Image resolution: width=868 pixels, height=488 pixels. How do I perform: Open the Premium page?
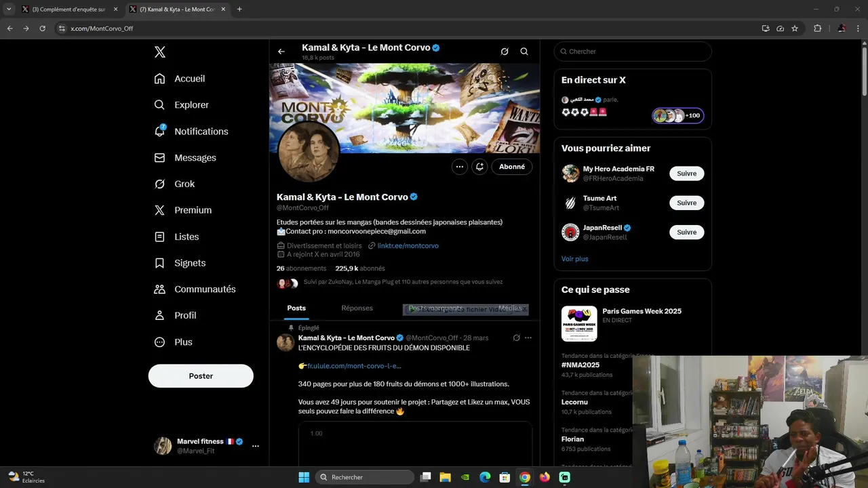[x=183, y=210]
